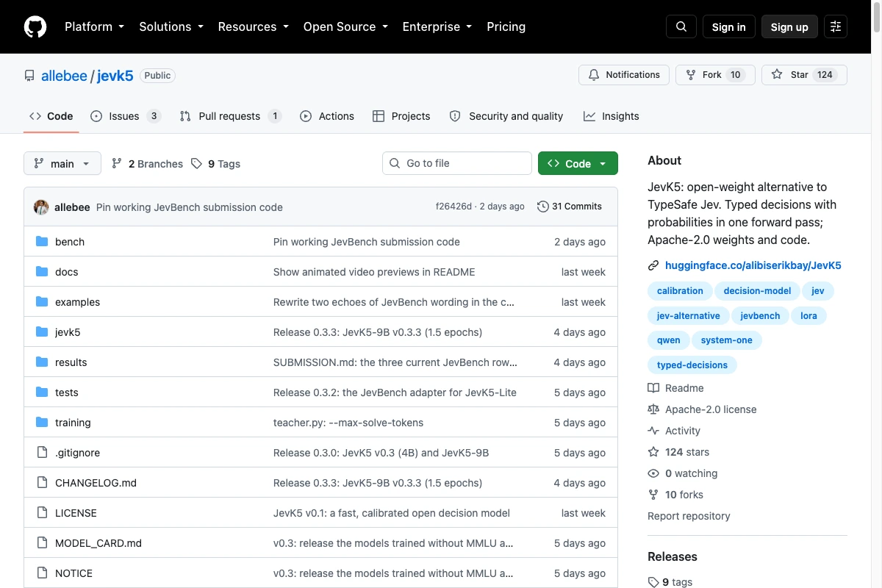Image resolution: width=882 pixels, height=588 pixels.
Task: Click the .gitignore file icon
Action: pyautogui.click(x=42, y=453)
